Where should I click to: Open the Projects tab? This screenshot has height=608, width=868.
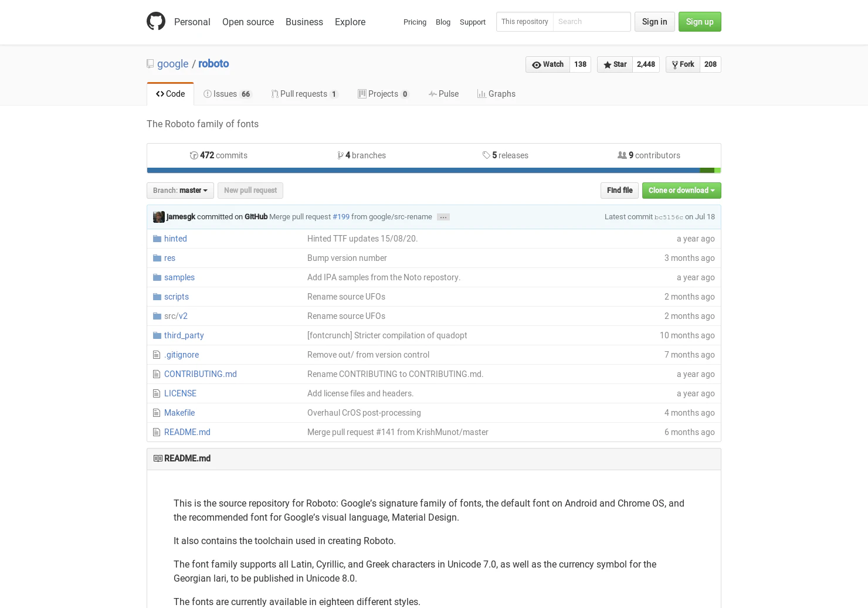point(384,94)
